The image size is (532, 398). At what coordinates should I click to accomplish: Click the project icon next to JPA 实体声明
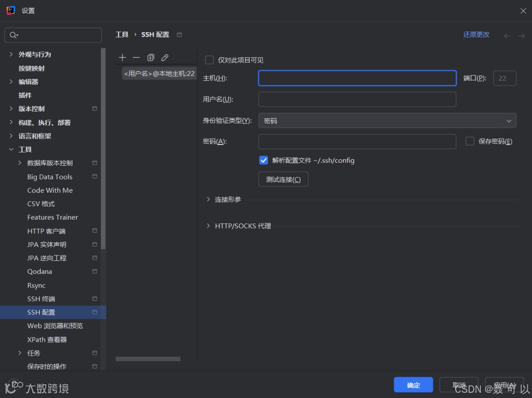tap(95, 245)
